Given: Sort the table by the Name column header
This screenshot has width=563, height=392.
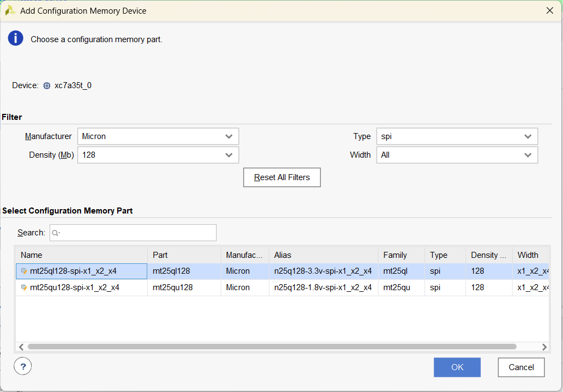Looking at the screenshot, I should coord(82,255).
